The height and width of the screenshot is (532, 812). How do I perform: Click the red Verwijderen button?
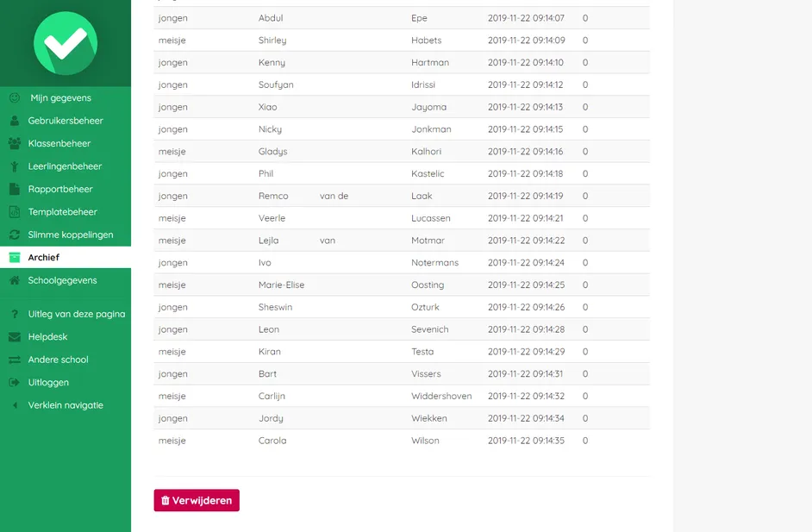point(197,500)
